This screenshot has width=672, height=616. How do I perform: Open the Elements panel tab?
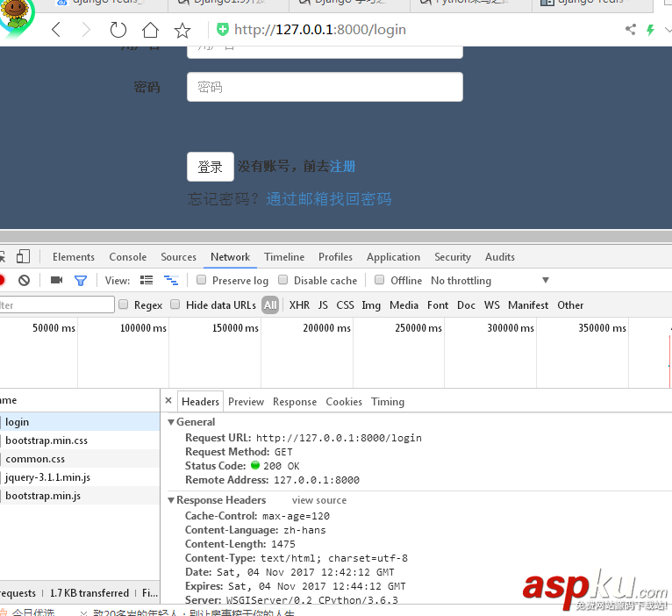pyautogui.click(x=74, y=257)
